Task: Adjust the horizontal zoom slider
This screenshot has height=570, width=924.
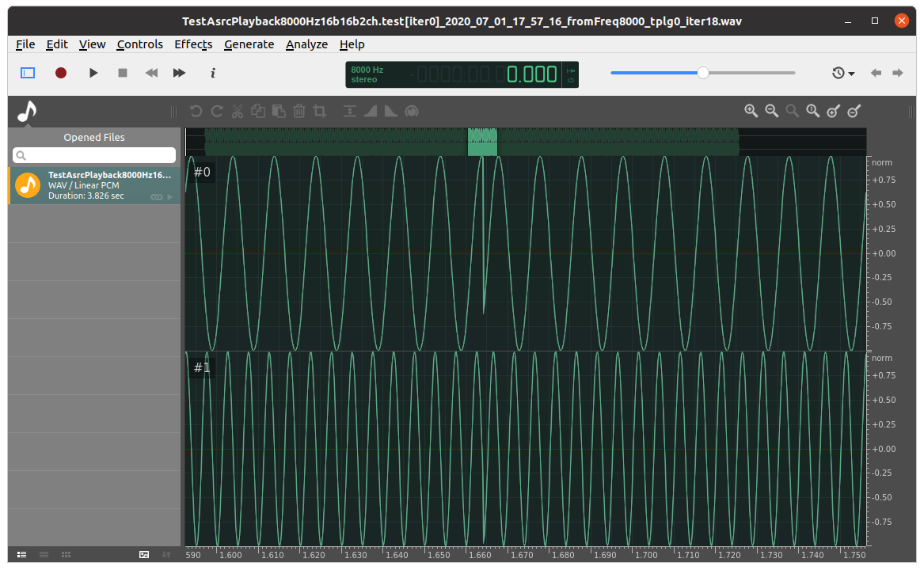Action: tap(702, 72)
